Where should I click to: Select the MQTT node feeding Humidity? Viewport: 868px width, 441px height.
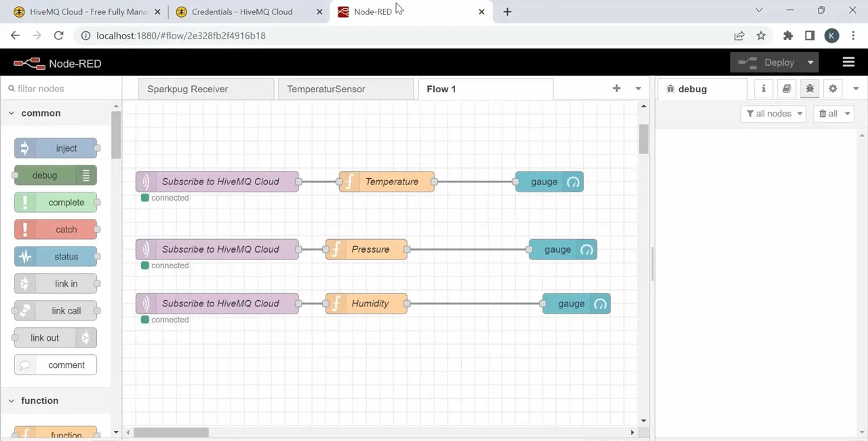click(x=217, y=303)
